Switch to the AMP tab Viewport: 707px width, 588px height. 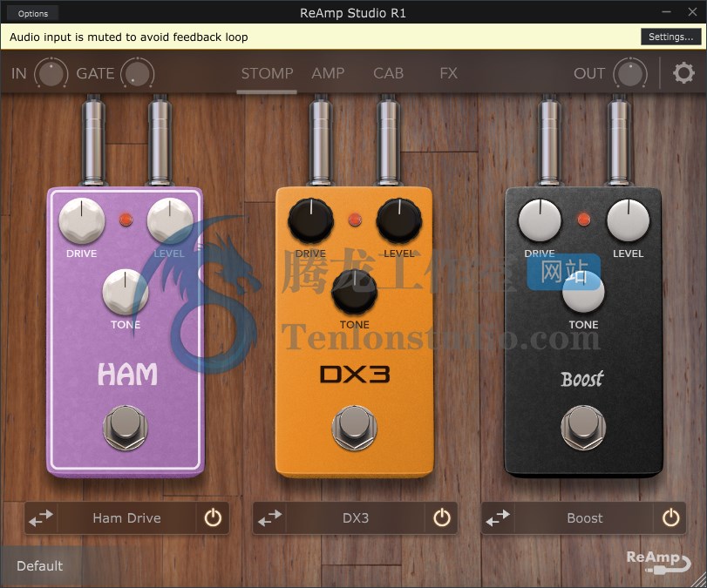pos(328,73)
